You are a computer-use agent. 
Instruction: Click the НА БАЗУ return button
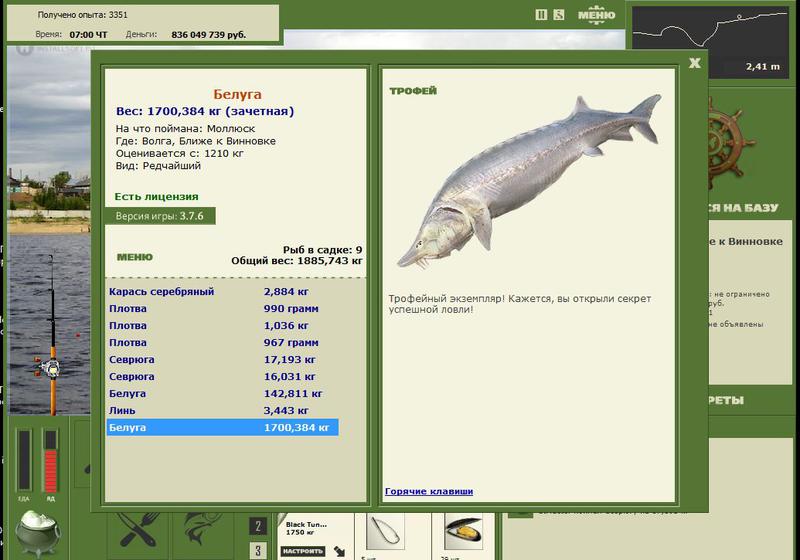743,208
